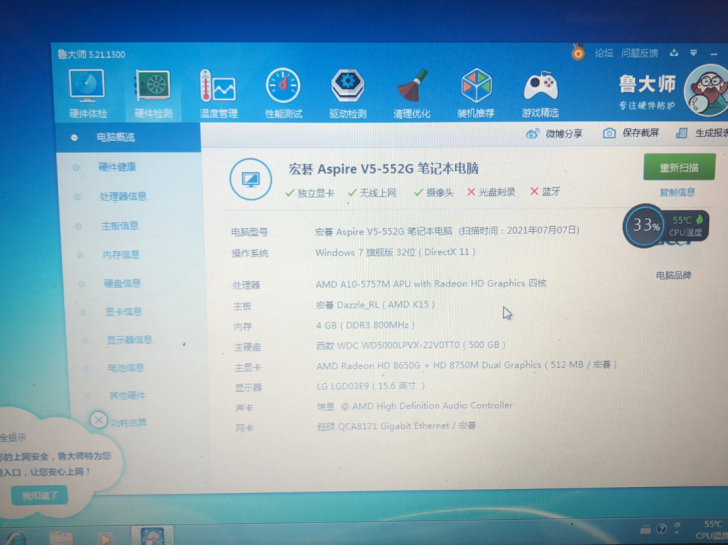Open the title bar dropdown menu arrow
Viewport: 728px width, 545px height.
coord(693,53)
